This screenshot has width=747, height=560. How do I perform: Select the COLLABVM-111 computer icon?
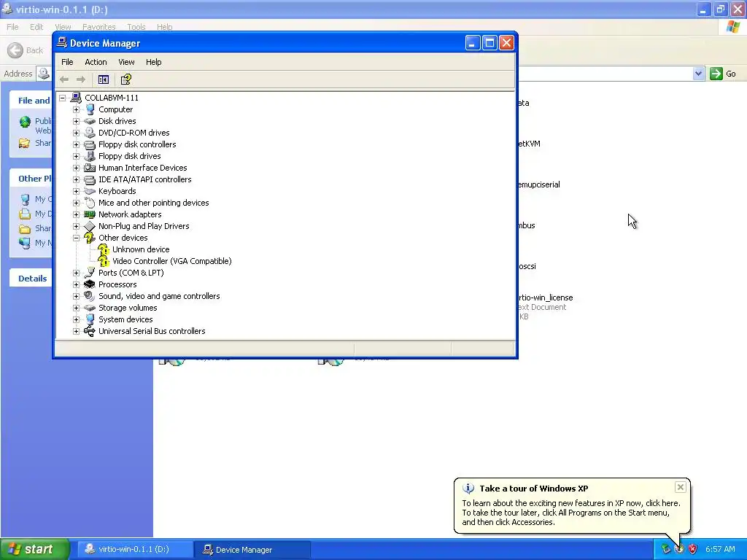click(x=76, y=98)
